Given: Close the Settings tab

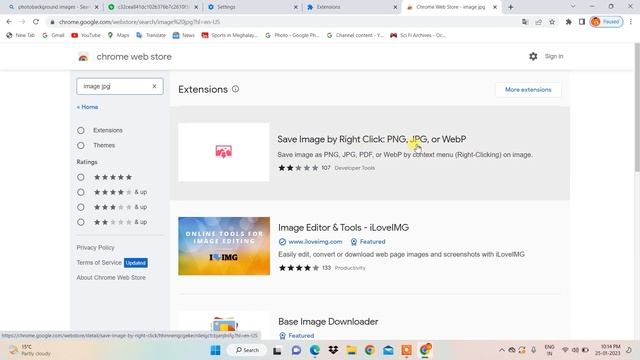Looking at the screenshot, I should click(x=296, y=7).
